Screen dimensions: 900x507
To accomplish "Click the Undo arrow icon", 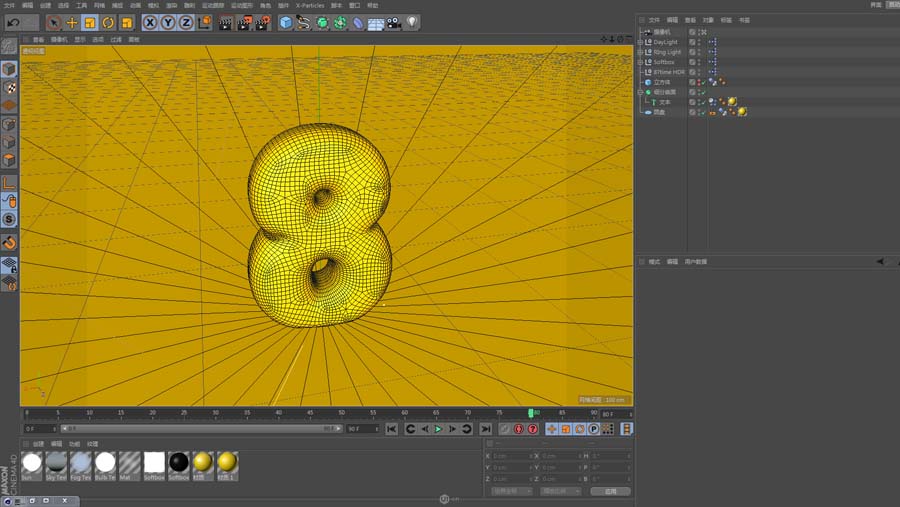I will point(13,22).
